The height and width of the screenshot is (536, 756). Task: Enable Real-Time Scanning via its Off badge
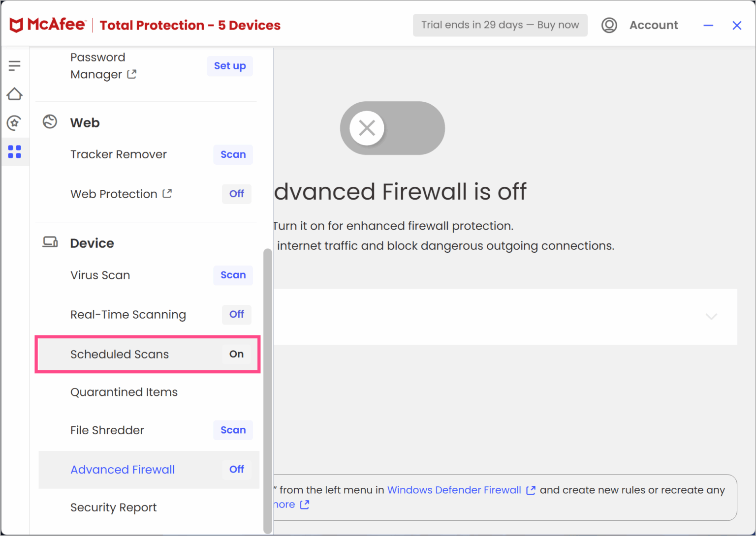pos(236,314)
